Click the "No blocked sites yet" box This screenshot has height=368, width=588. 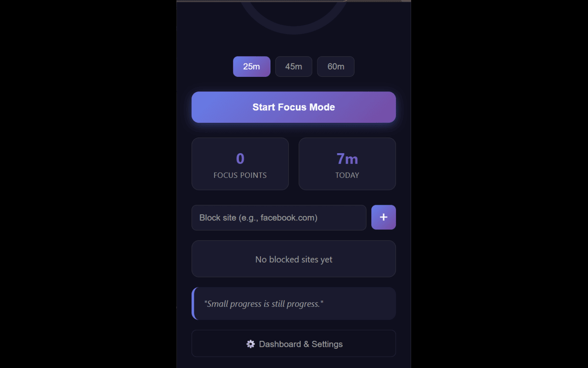(294, 259)
